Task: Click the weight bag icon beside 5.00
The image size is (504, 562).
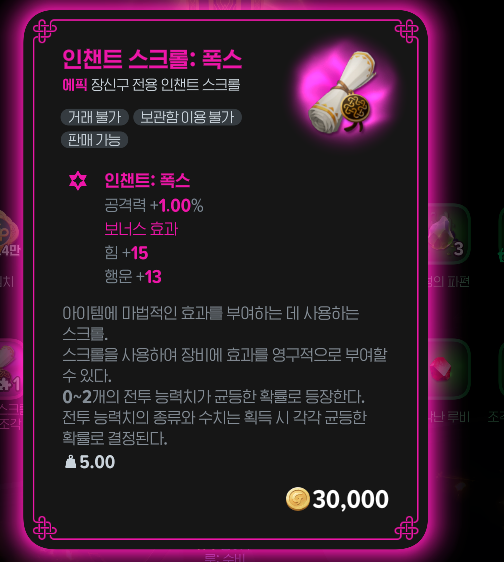Action: click(70, 462)
